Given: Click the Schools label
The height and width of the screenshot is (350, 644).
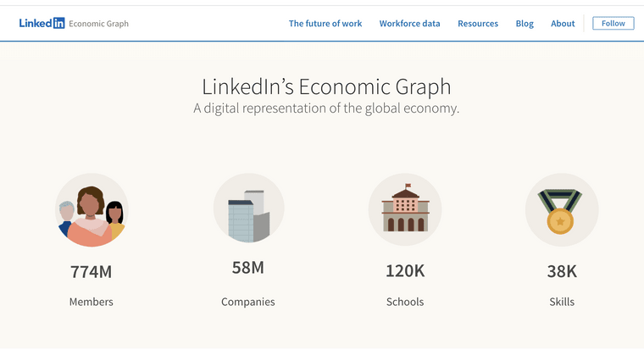Looking at the screenshot, I should coord(404,302).
